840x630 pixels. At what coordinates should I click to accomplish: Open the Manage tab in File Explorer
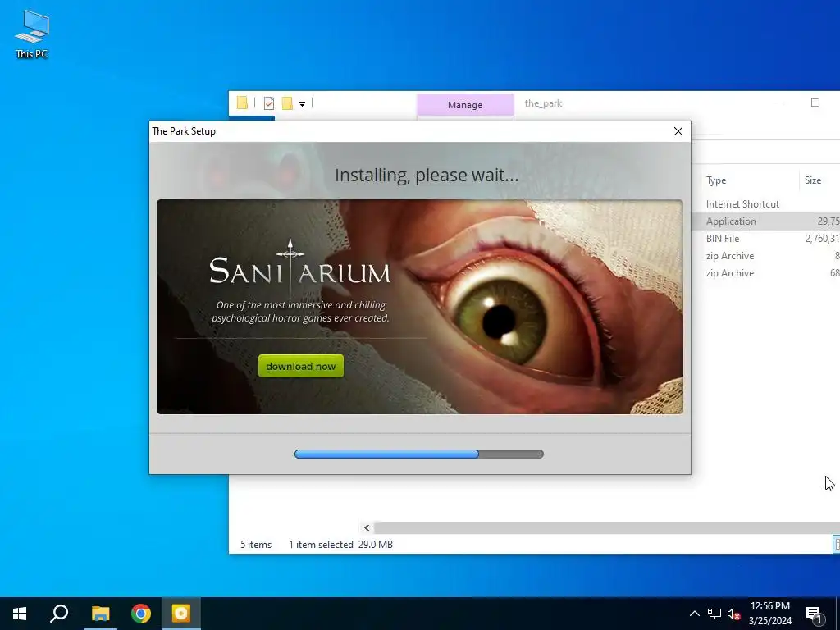click(x=465, y=105)
